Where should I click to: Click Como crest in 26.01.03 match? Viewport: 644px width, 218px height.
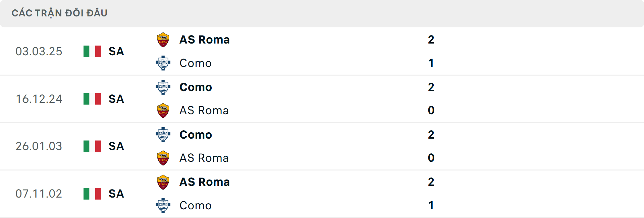point(163,135)
